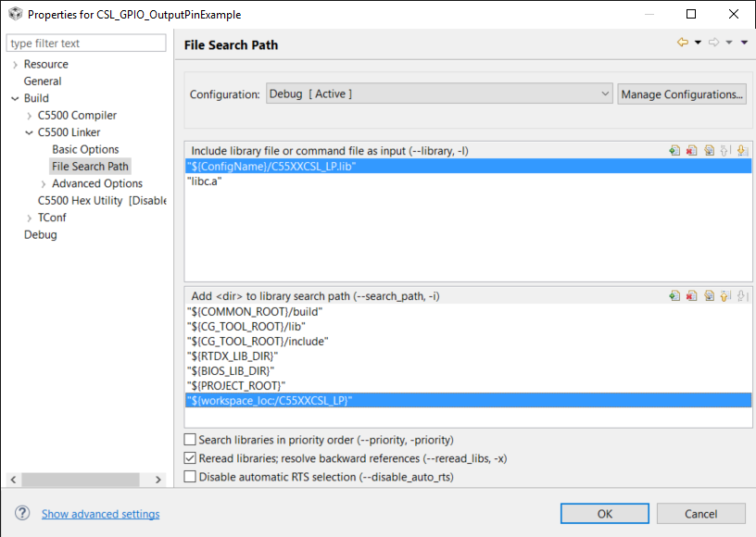Open the help contents icon
Screen dimensions: 756x537
click(22, 514)
